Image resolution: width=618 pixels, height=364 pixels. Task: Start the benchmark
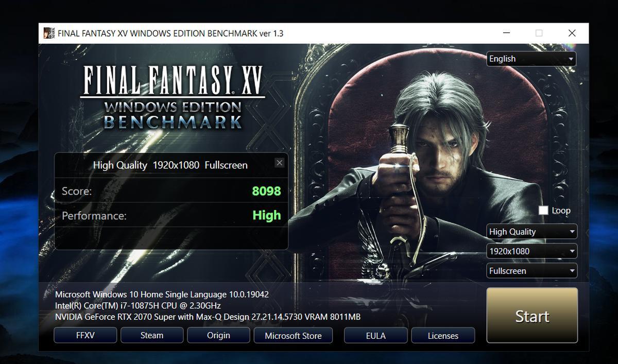(x=532, y=316)
